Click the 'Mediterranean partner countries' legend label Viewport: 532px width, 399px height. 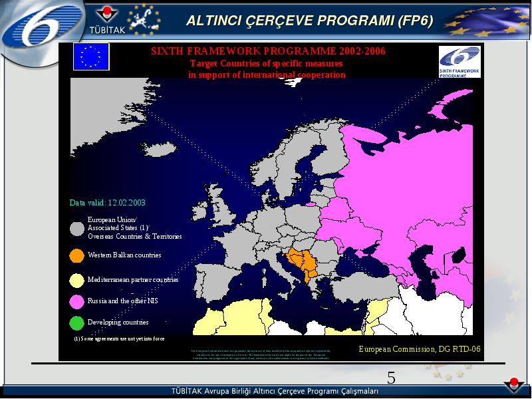[133, 279]
